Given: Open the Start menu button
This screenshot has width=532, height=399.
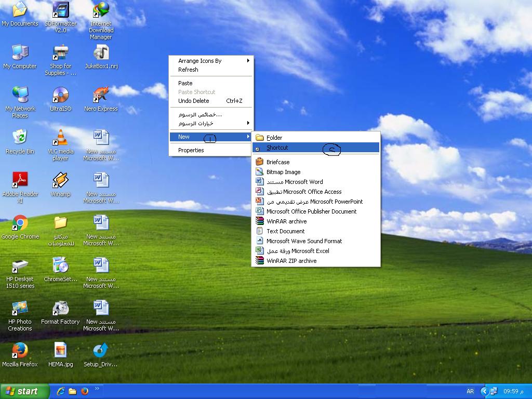Looking at the screenshot, I should click(24, 391).
